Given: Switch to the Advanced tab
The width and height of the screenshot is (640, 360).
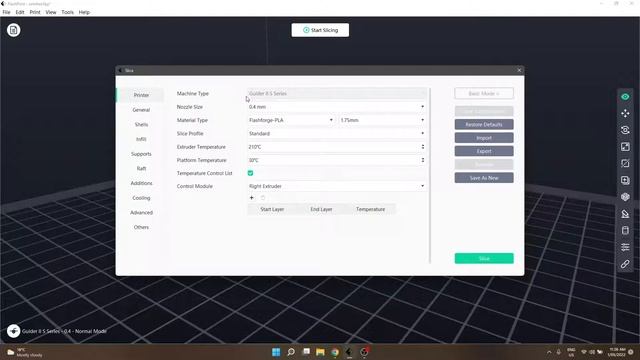Looking at the screenshot, I should coord(141,213).
